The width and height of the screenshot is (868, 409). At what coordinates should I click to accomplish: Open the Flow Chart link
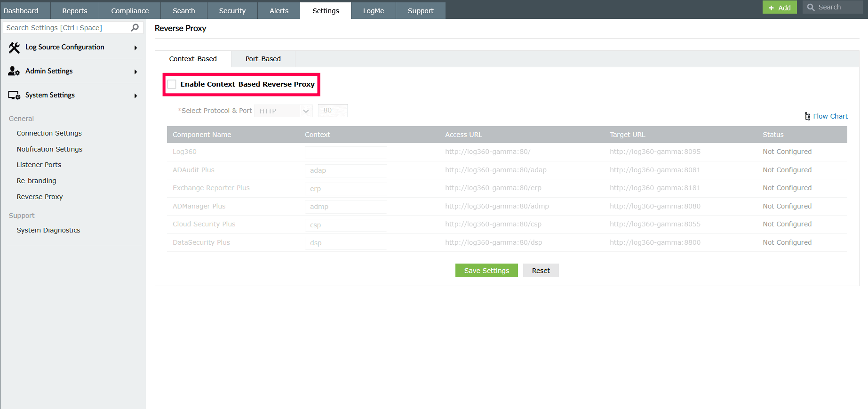(x=830, y=116)
